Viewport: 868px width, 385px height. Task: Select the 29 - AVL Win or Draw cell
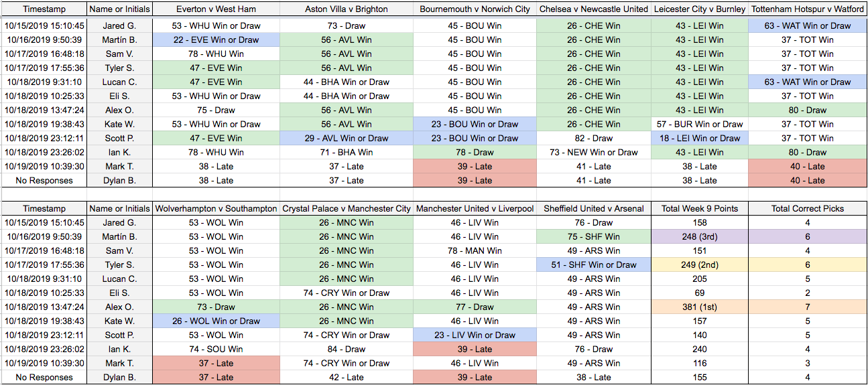point(346,139)
